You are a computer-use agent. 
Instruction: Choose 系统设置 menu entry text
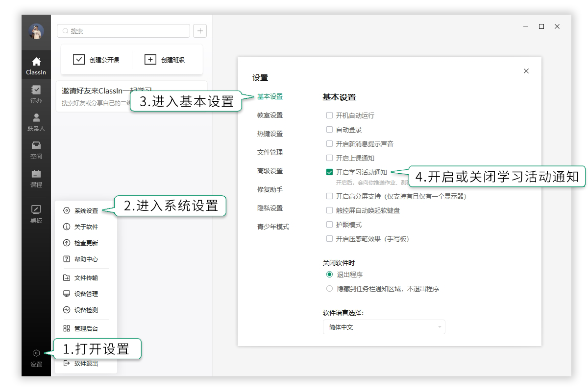coord(86,211)
